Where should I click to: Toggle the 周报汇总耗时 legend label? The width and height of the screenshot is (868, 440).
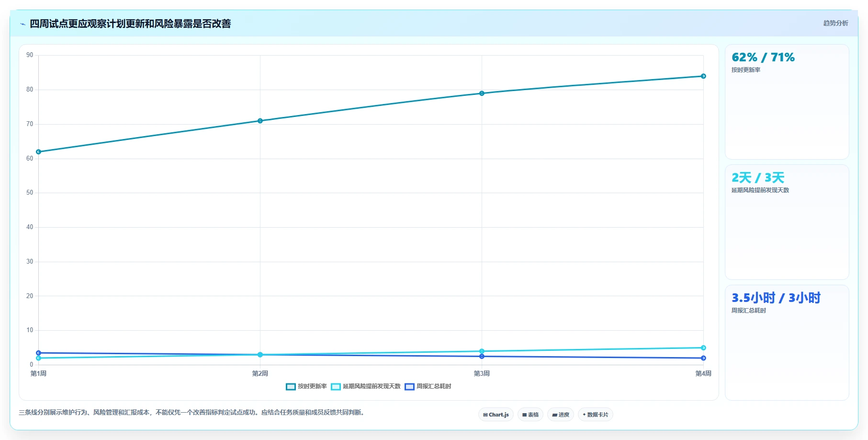coord(434,386)
